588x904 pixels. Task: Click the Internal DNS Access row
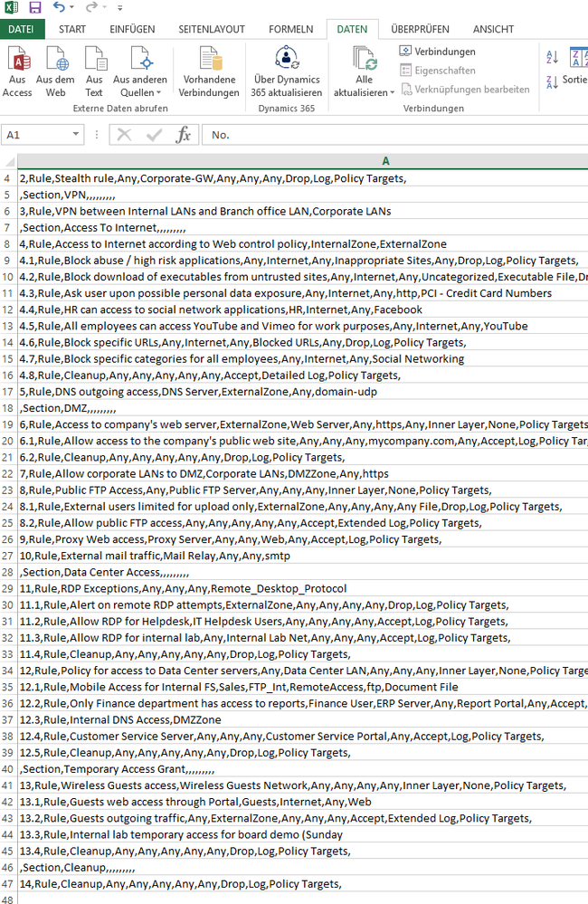pos(303,720)
